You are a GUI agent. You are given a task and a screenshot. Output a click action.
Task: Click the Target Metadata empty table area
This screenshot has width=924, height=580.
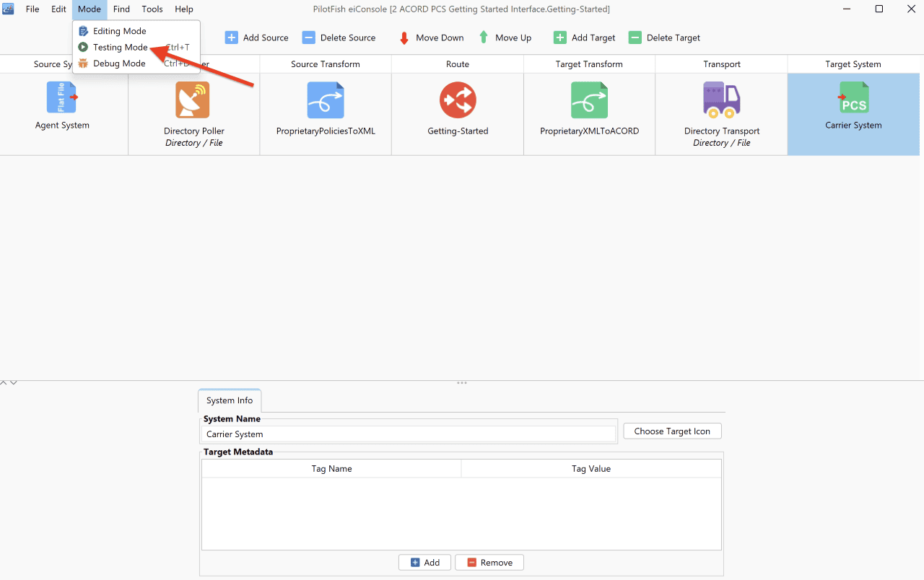461,514
